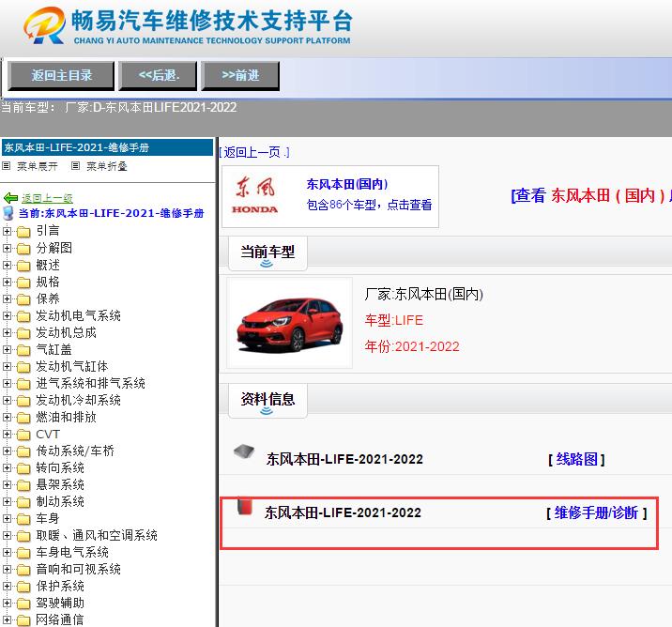This screenshot has width=672, height=627.
Task: Click the 东风 Honda logo image
Action: (255, 195)
